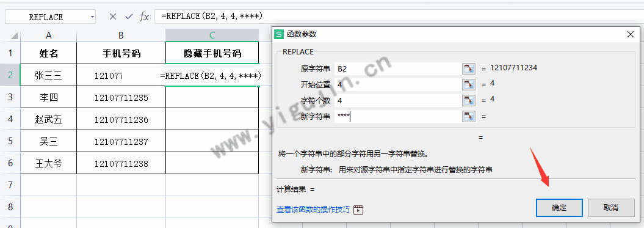Collapse dialog using 原字符串 range selector icon
This screenshot has width=644, height=228.
click(469, 68)
